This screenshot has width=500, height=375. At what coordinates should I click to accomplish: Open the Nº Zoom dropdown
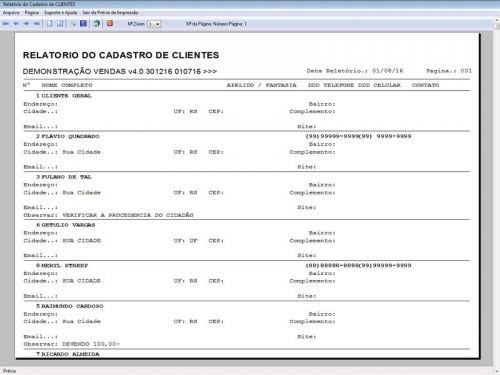pos(154,24)
